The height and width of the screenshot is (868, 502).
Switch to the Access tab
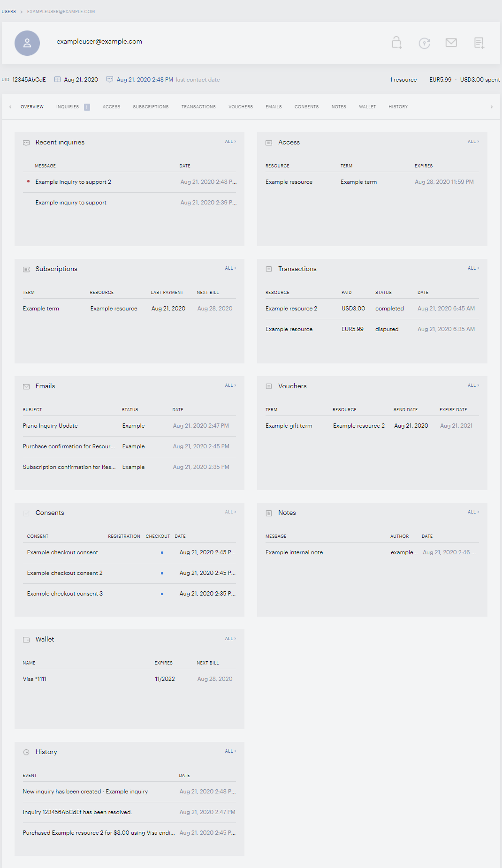point(111,107)
